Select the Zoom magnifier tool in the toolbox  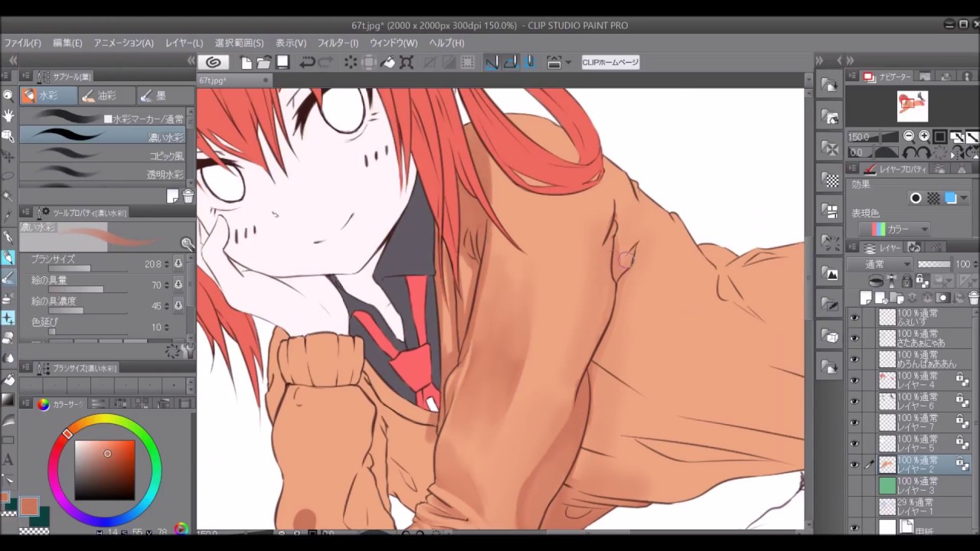[x=8, y=96]
